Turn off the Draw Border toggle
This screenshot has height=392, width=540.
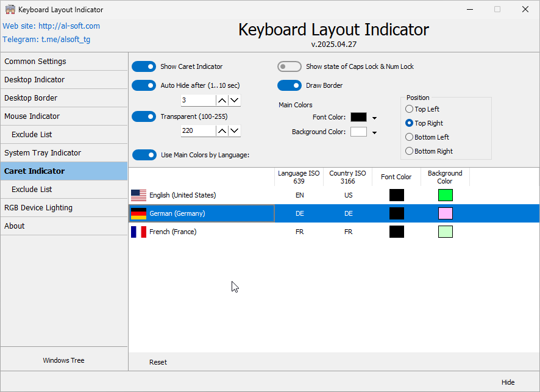pyautogui.click(x=289, y=85)
